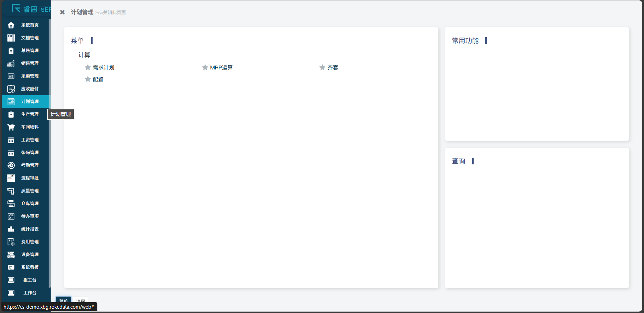
Task: Select the 文档管理 module icon
Action: click(x=11, y=38)
